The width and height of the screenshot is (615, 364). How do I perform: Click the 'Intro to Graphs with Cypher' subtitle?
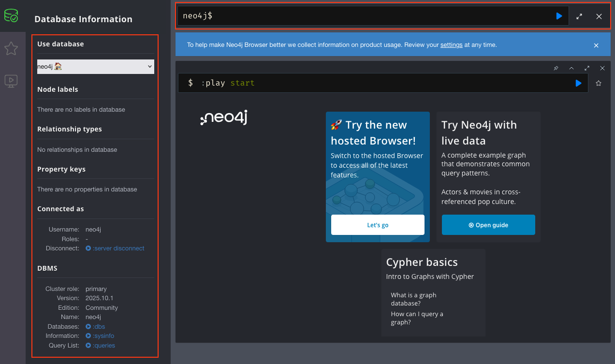pos(430,277)
